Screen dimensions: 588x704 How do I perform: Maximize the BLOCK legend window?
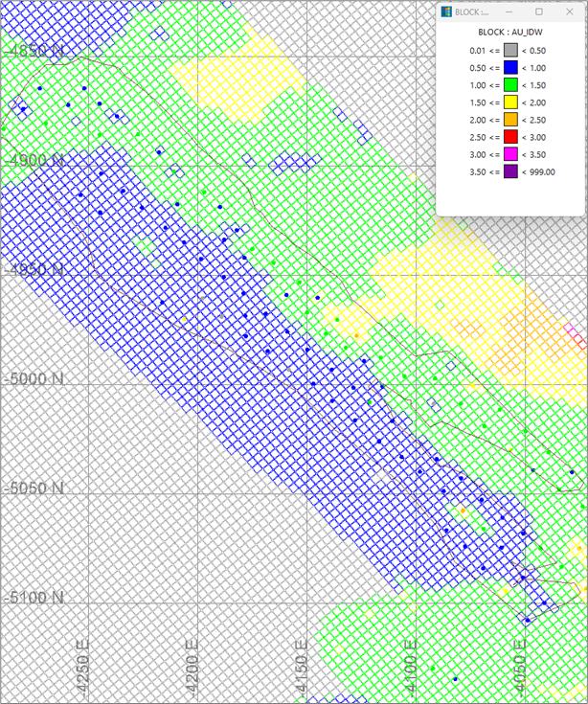[538, 12]
